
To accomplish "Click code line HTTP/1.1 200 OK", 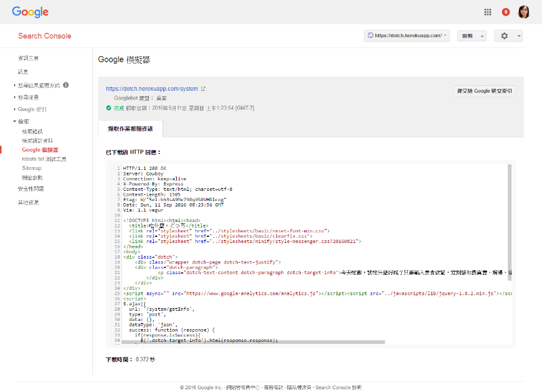I will coord(145,168).
